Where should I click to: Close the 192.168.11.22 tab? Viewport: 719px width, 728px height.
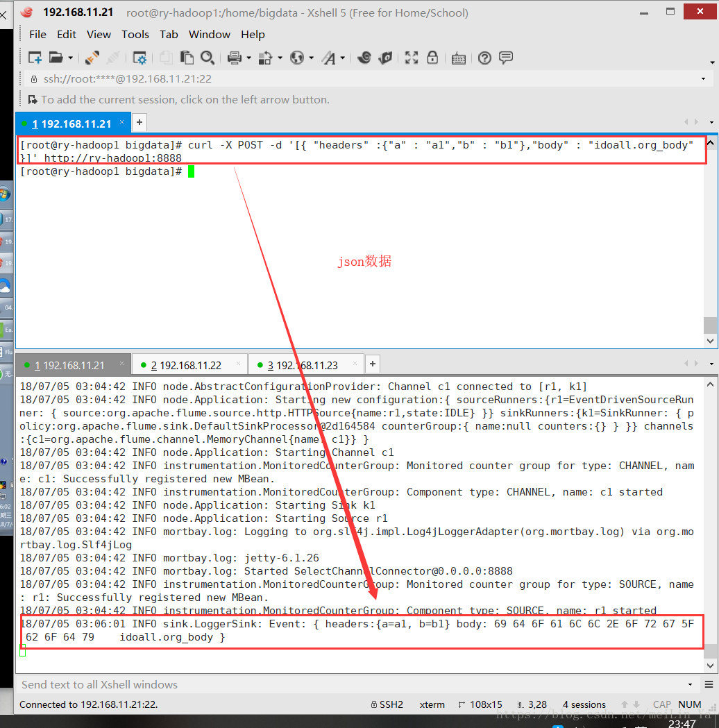click(238, 364)
